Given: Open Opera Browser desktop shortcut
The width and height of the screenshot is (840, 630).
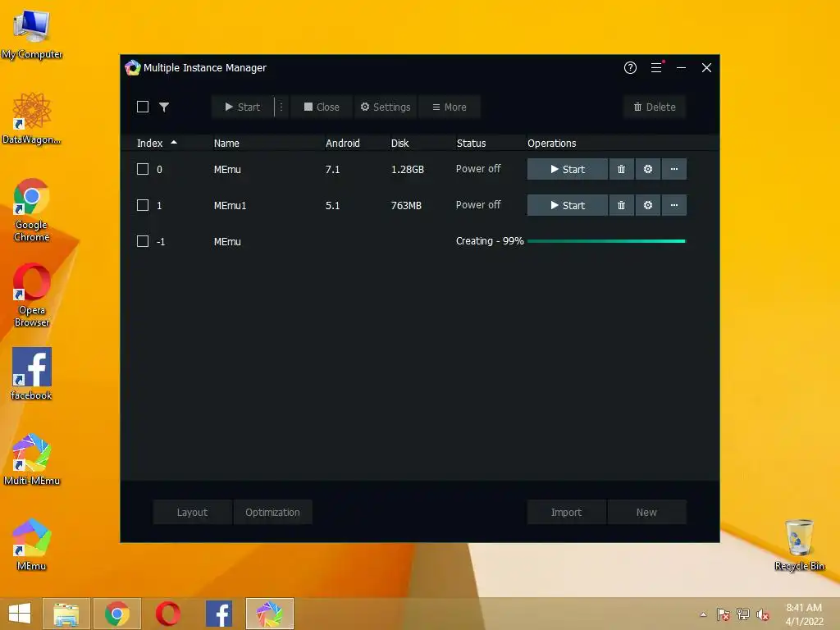Looking at the screenshot, I should pos(32,295).
